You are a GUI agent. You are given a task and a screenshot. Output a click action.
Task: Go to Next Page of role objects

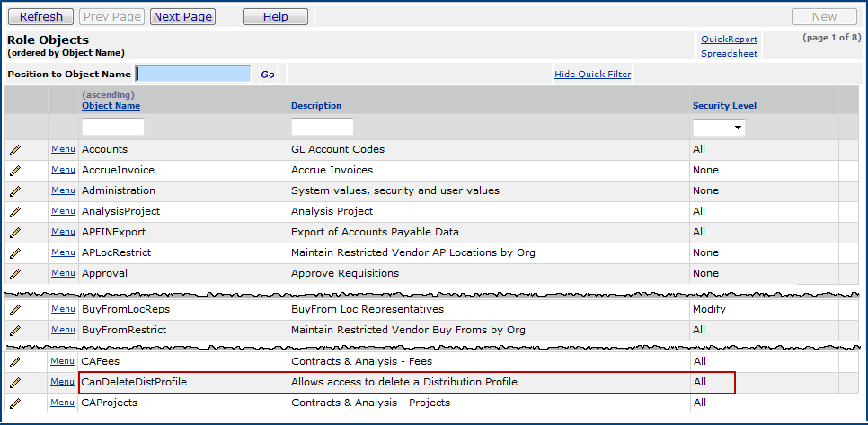[x=182, y=16]
